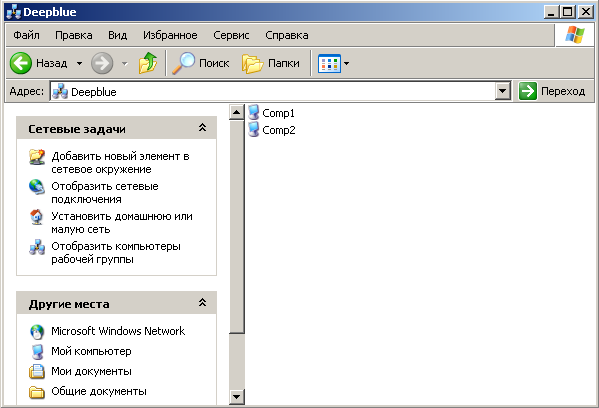Open the Мои документы link
This screenshot has width=599, height=408.
(x=91, y=371)
